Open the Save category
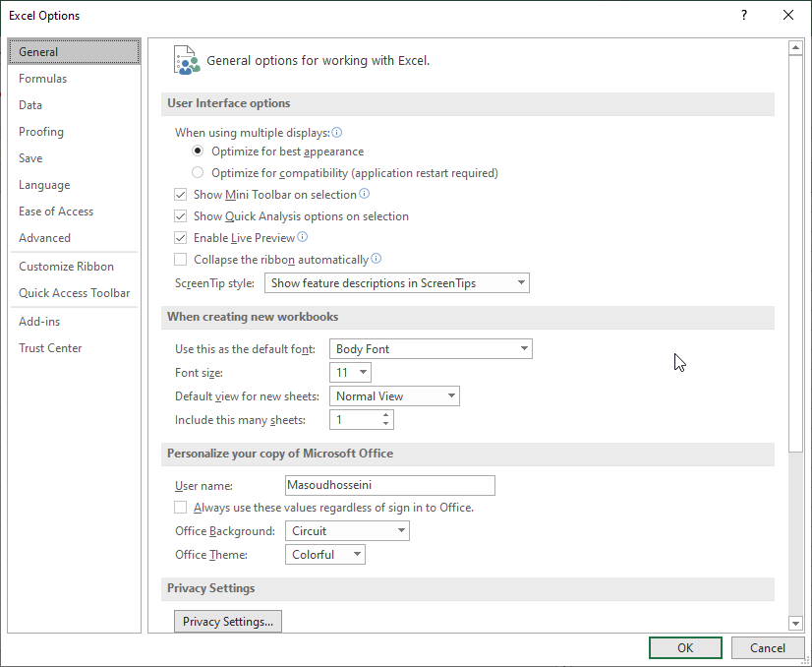 [74, 158]
